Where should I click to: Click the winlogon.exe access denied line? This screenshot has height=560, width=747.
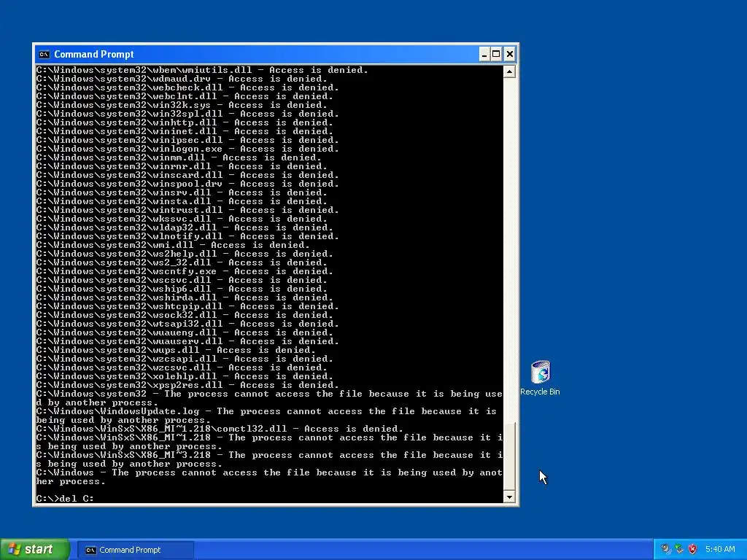click(x=187, y=149)
